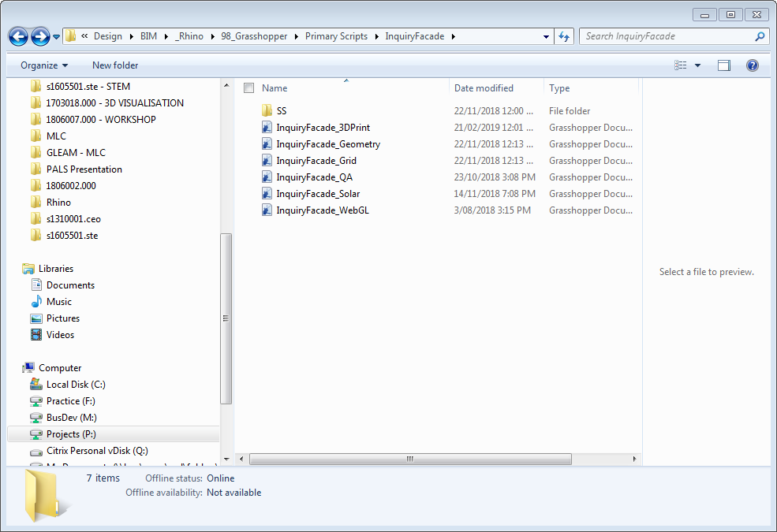Click the Refresh button beside address bar
The image size is (777, 532).
(x=564, y=36)
